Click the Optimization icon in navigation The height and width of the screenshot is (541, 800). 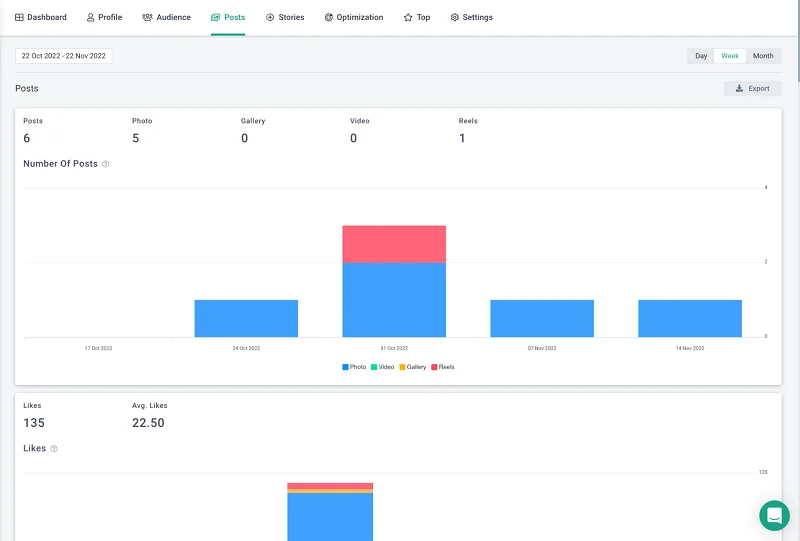coord(329,18)
